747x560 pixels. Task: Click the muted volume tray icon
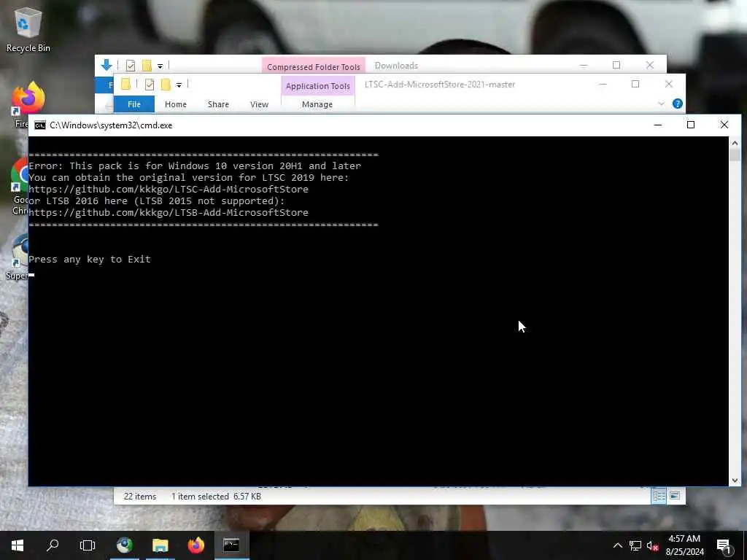pos(652,545)
